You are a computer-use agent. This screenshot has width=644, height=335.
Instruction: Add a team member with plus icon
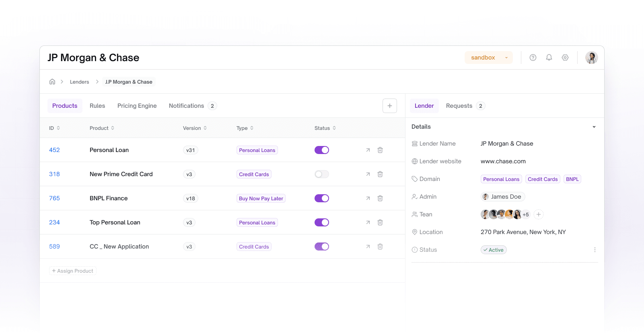[x=539, y=214]
